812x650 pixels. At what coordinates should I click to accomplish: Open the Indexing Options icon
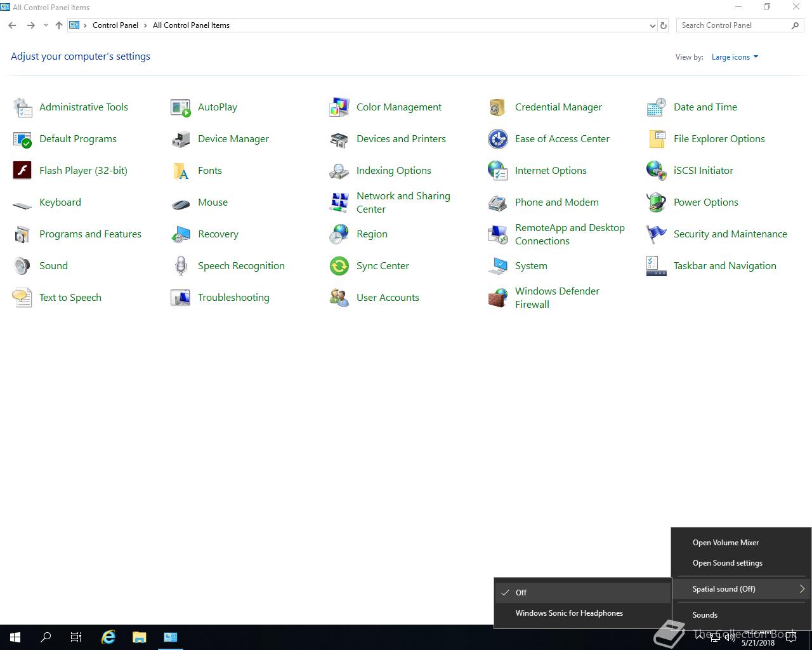click(339, 171)
